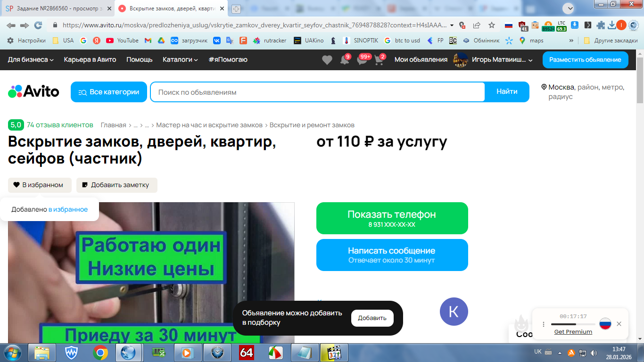Open the в избранное link in tooltip

[x=68, y=209]
